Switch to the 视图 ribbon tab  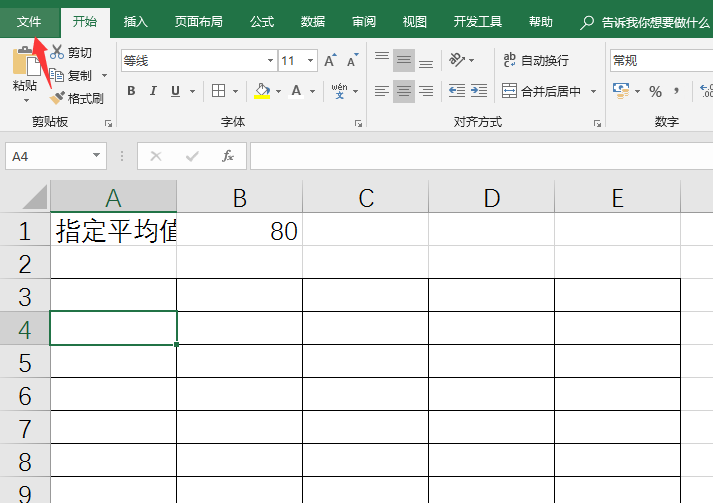pyautogui.click(x=415, y=22)
